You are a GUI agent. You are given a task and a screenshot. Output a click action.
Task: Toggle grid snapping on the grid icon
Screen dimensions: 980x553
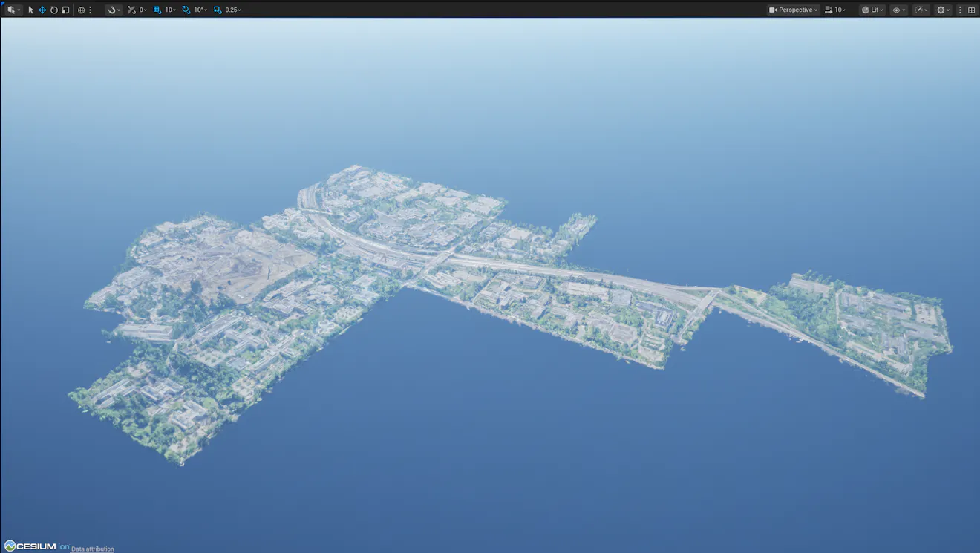(157, 10)
